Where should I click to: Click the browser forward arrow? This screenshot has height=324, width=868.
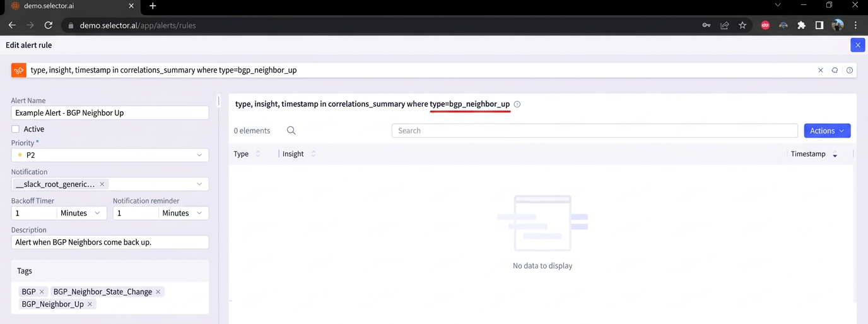click(30, 25)
